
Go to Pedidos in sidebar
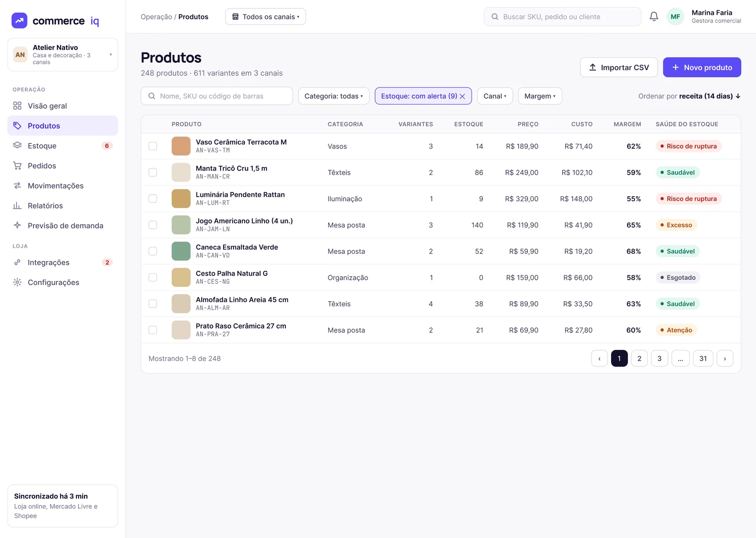click(63, 165)
